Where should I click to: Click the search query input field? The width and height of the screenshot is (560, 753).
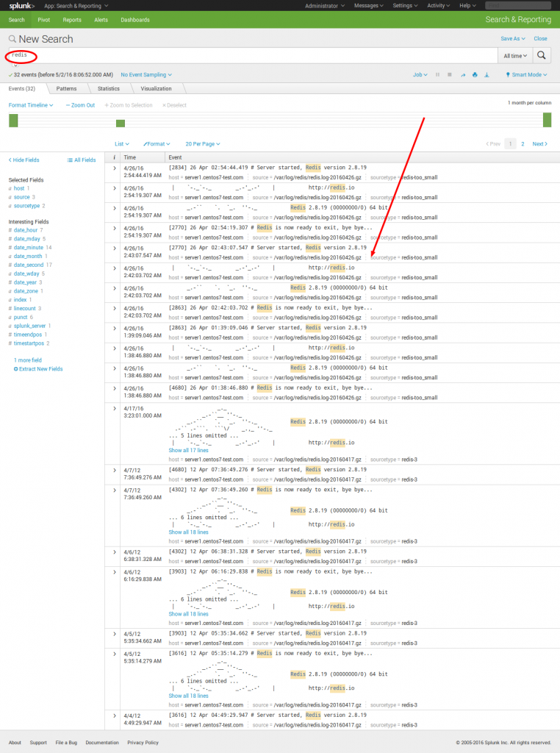[x=253, y=56]
